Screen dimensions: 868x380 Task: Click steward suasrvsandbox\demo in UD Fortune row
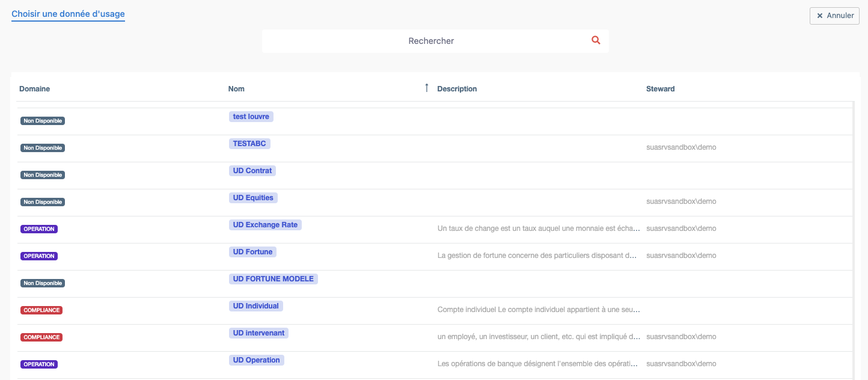coord(681,256)
